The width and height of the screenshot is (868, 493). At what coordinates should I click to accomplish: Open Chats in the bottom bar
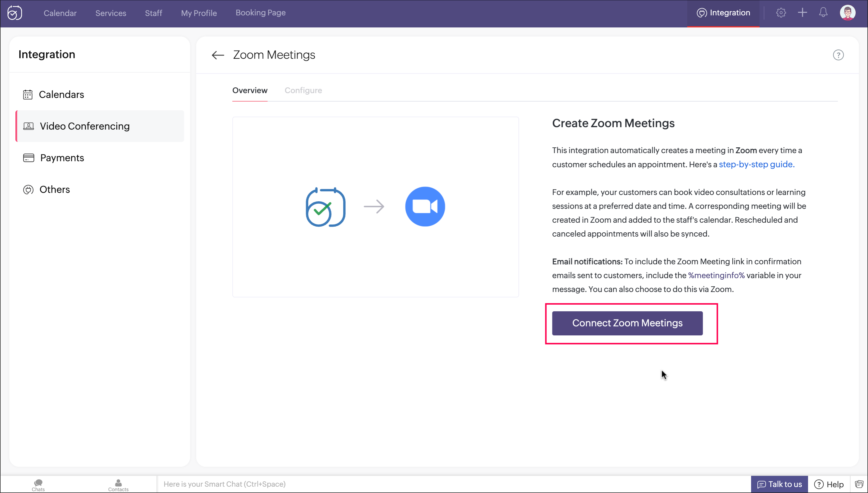(x=38, y=485)
